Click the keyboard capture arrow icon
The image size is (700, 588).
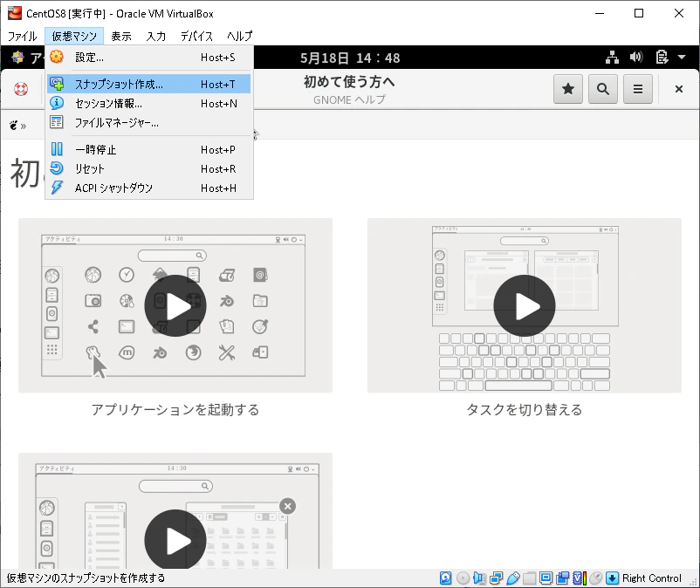tap(613, 578)
